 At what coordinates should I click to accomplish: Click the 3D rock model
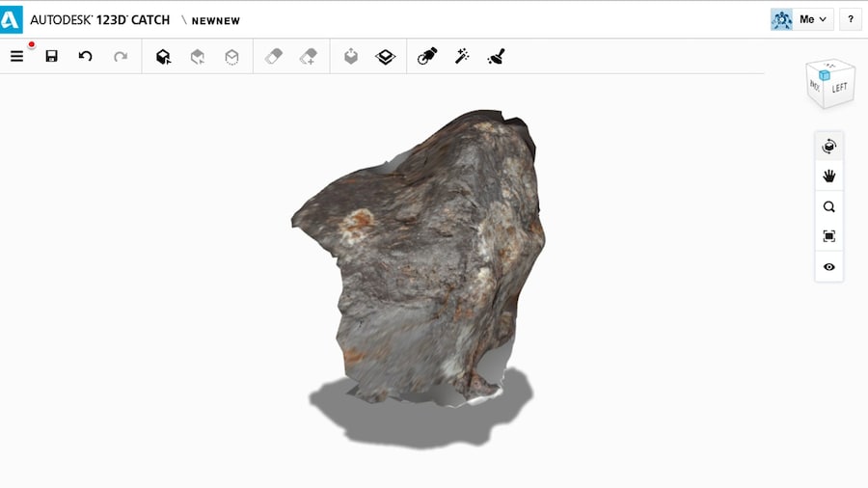coord(420,258)
